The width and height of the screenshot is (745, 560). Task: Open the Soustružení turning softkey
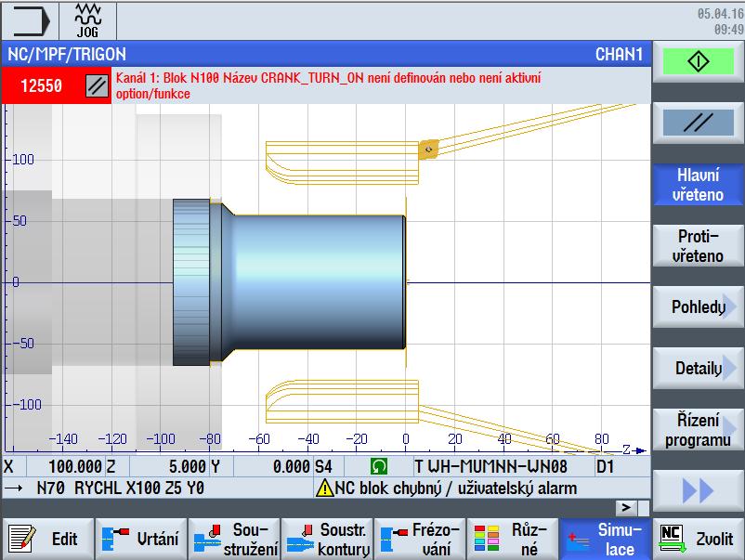click(234, 539)
